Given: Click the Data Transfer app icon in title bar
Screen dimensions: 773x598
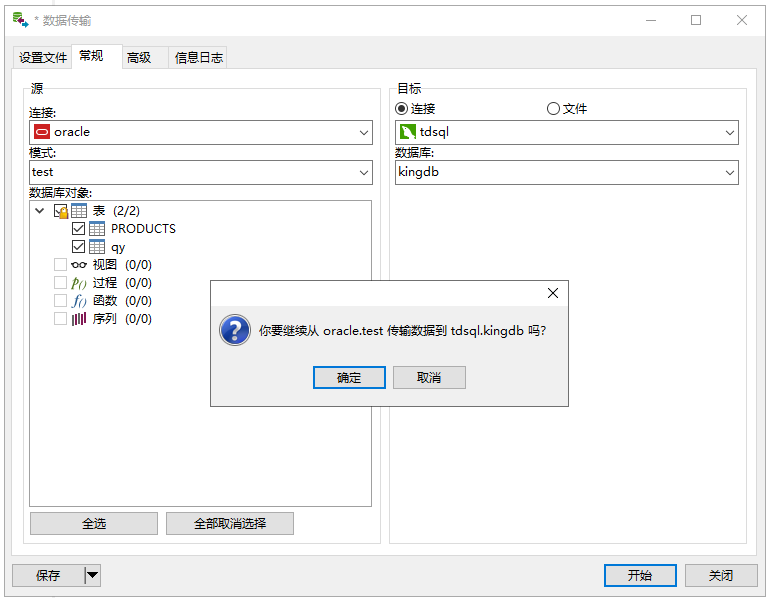Looking at the screenshot, I should [20, 20].
